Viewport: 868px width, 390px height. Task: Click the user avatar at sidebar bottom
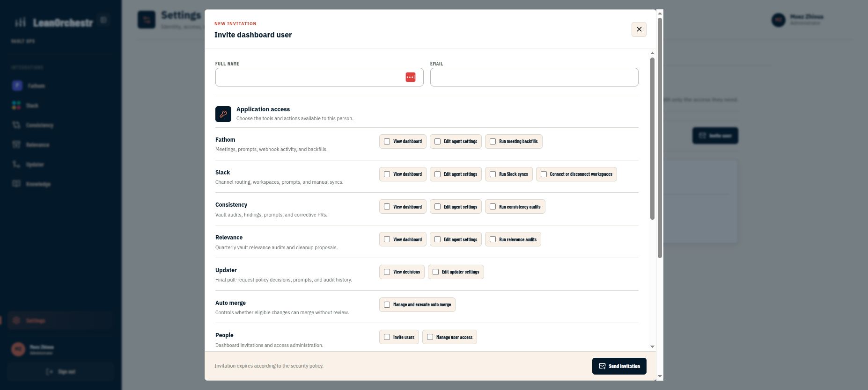pyautogui.click(x=18, y=349)
